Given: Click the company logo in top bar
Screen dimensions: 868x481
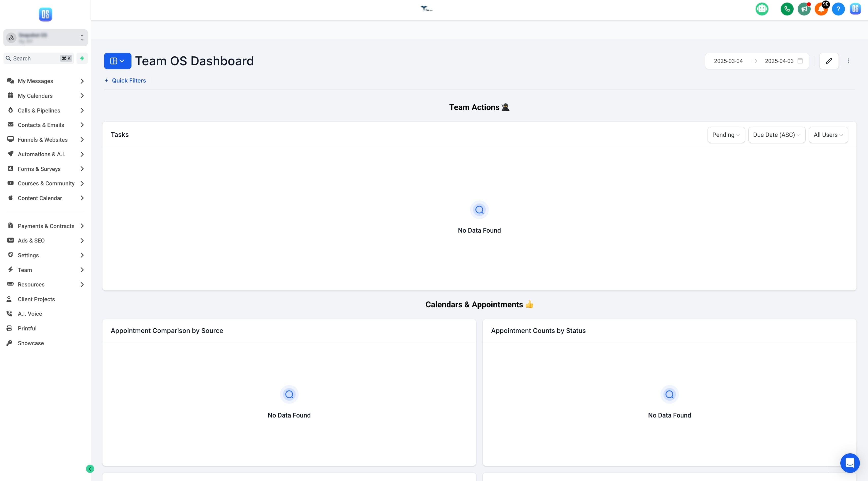Looking at the screenshot, I should tap(426, 9).
